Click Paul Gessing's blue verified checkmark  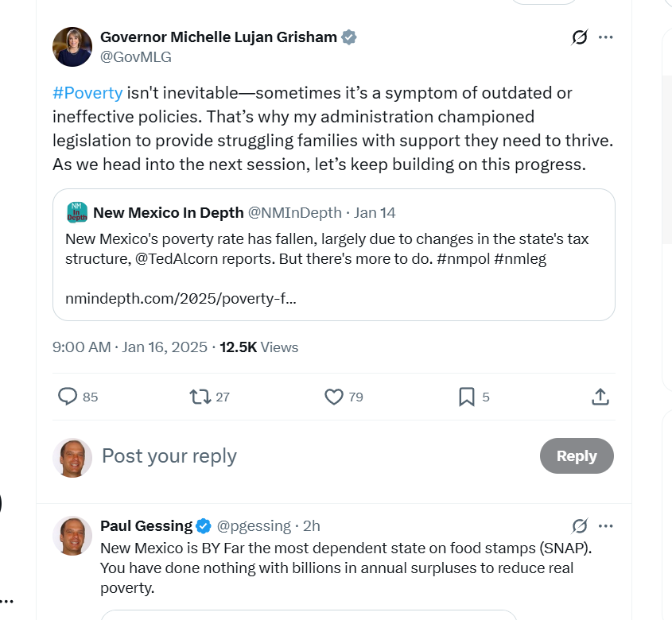204,525
